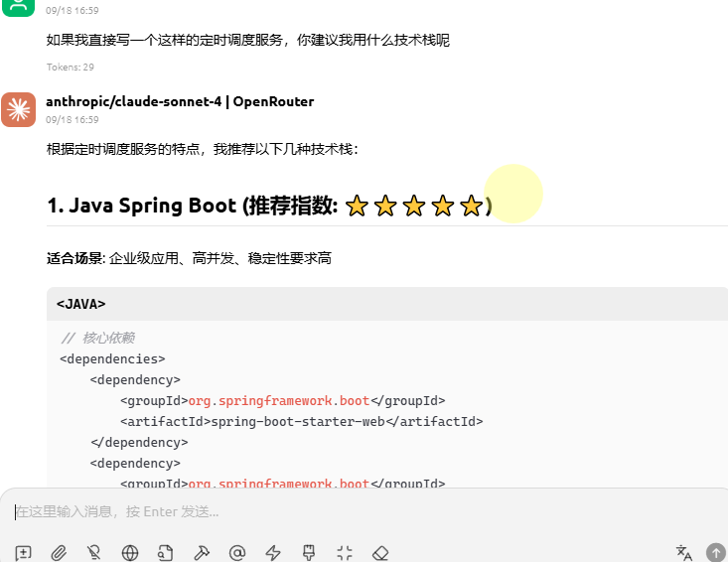Screen dimensions: 728x562
Task: Click the Claude assistant avatar
Action: coord(19,109)
